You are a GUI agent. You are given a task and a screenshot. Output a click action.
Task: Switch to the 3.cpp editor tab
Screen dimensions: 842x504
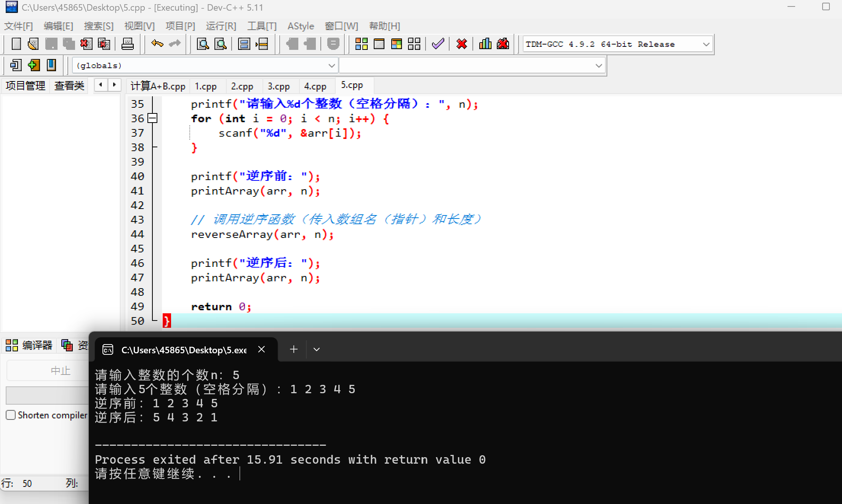pos(279,86)
